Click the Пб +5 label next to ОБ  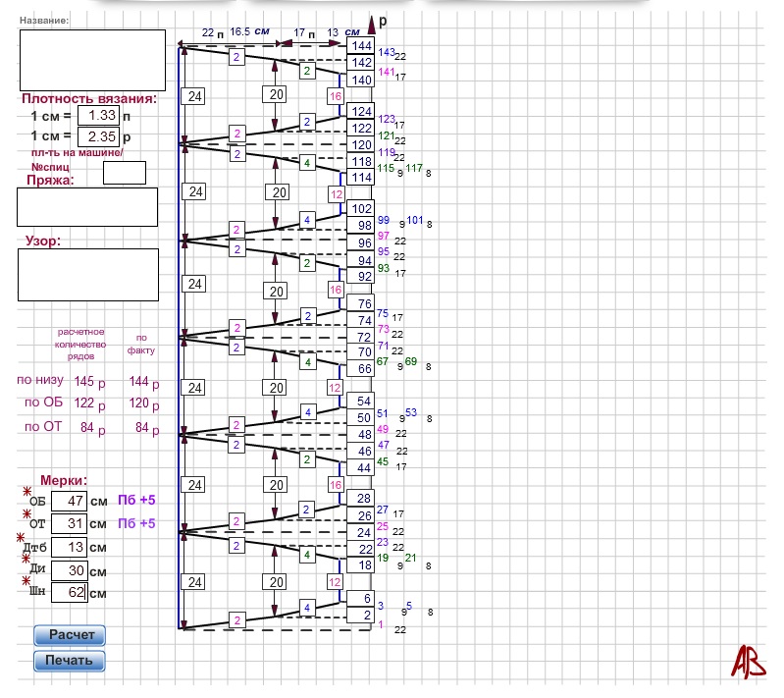(x=136, y=500)
